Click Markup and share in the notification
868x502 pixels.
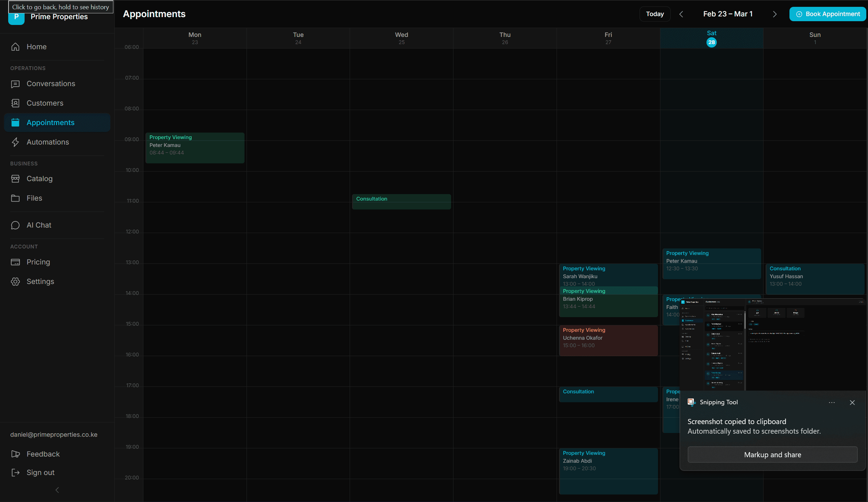click(772, 454)
